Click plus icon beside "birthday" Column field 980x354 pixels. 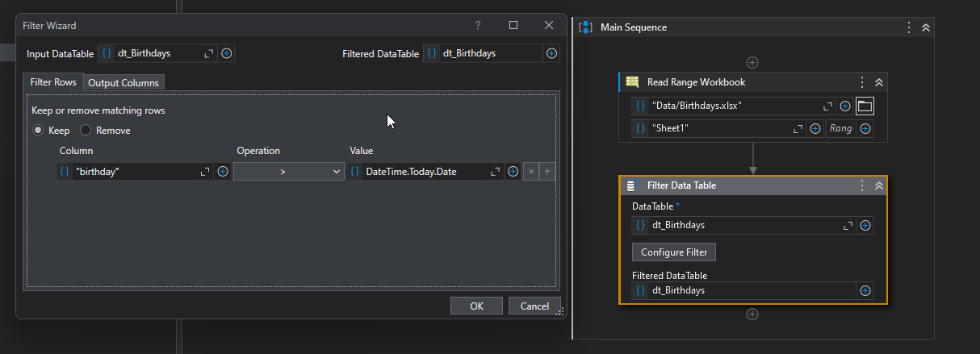coord(223,172)
